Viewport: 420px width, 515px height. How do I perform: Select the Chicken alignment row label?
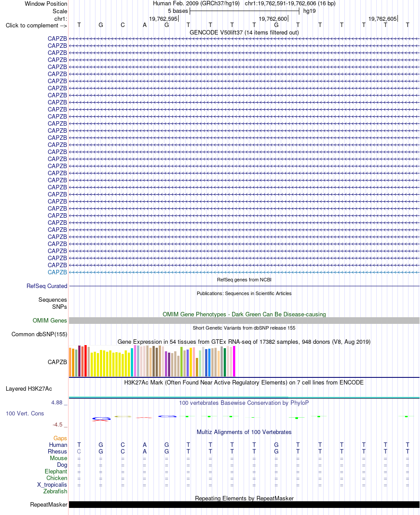[57, 478]
